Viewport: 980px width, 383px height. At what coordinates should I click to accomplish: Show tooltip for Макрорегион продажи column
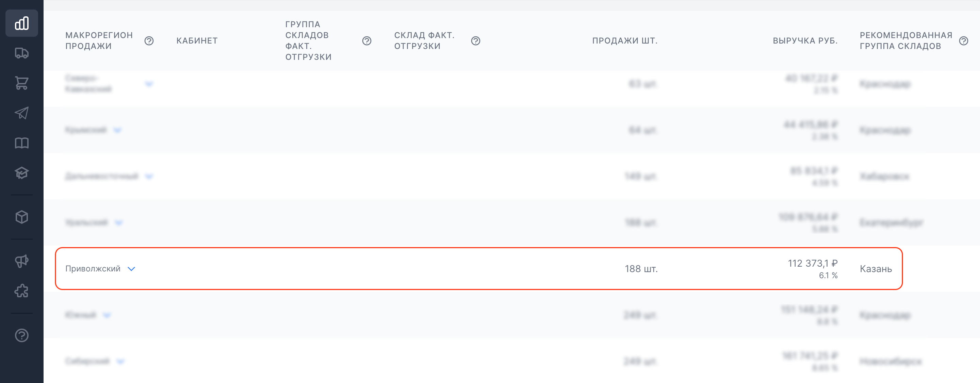[x=149, y=41]
